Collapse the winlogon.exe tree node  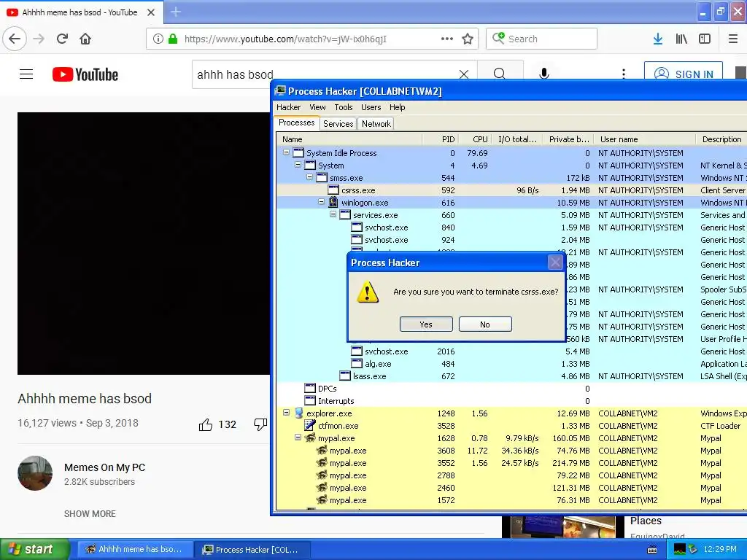322,202
